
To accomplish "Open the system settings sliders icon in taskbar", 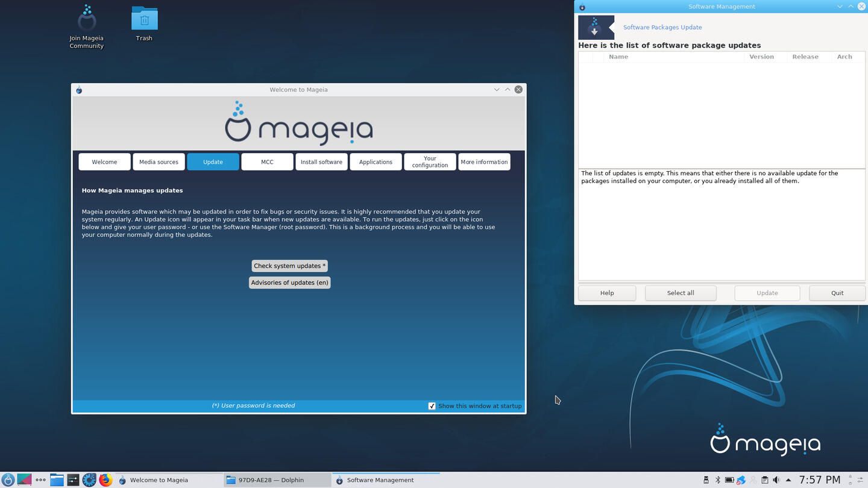I will pos(73,480).
